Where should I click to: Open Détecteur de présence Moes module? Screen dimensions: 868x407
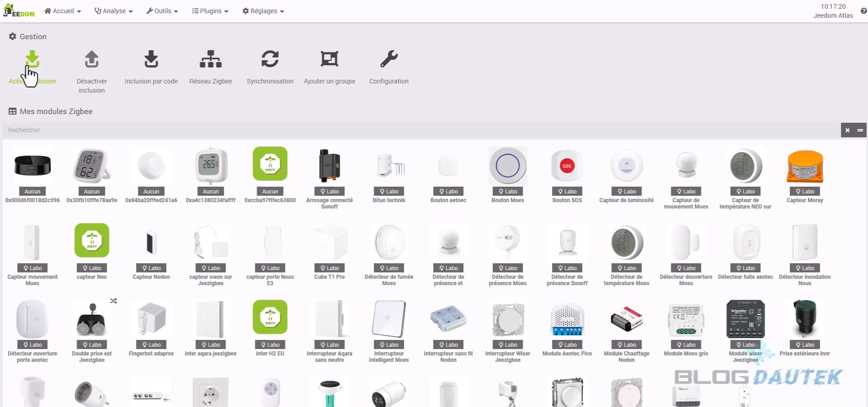tap(508, 255)
